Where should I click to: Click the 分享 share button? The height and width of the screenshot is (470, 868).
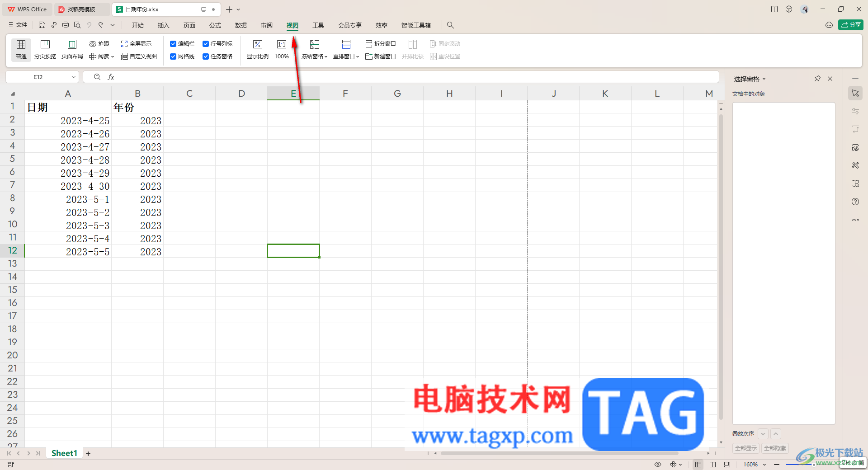851,25
